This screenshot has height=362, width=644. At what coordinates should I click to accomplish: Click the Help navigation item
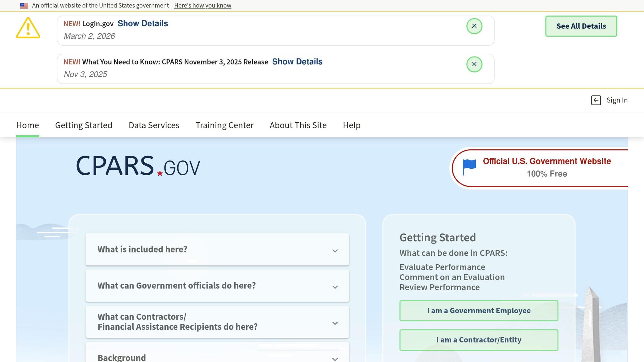pyautogui.click(x=352, y=125)
